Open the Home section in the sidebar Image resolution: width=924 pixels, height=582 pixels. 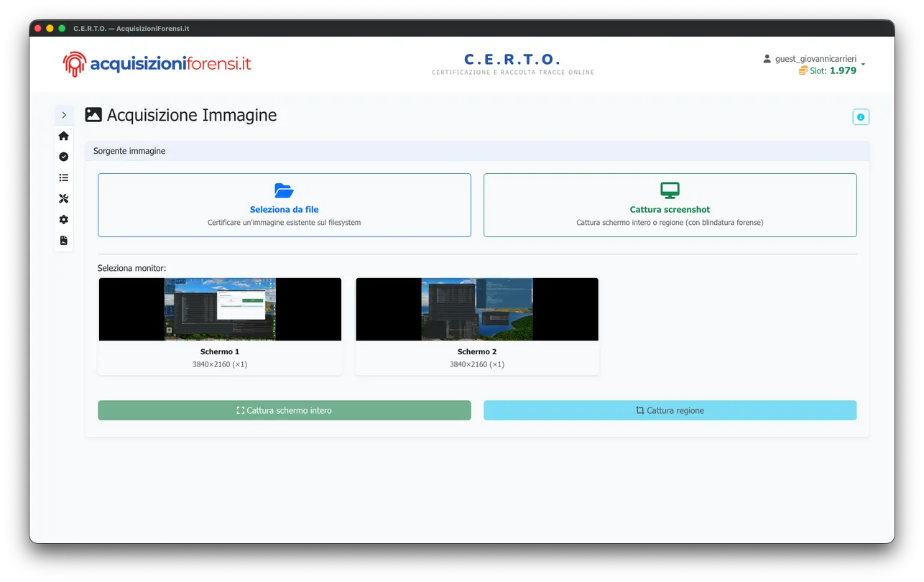pyautogui.click(x=63, y=135)
